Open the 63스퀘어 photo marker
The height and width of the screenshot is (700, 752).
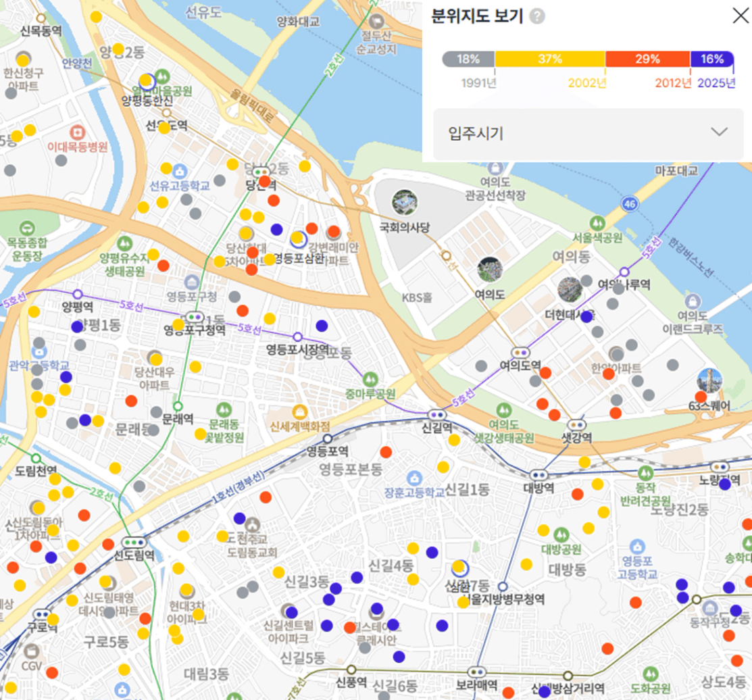pyautogui.click(x=709, y=380)
